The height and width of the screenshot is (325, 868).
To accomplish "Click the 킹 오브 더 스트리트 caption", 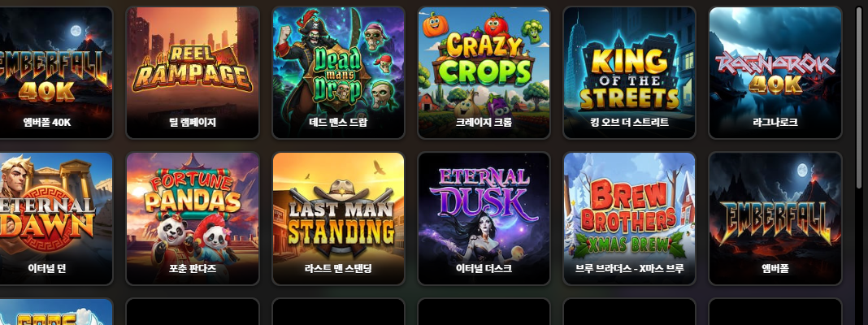I will [x=629, y=123].
